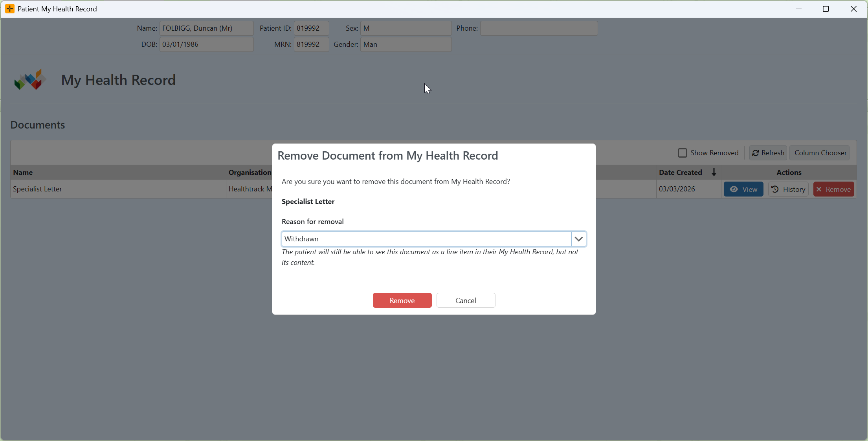Screen dimensions: 868x441
Task: Close the Patient My Health Record window
Action: coord(853,9)
